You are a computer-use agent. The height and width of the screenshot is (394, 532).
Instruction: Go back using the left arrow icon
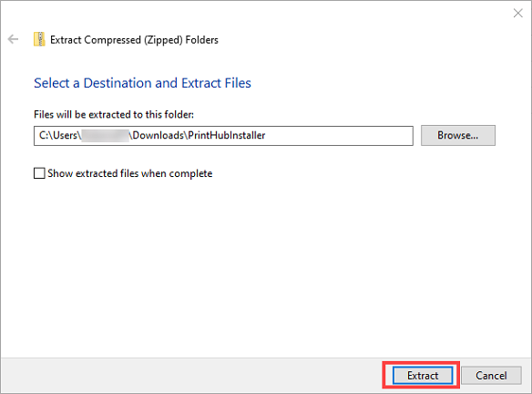13,39
